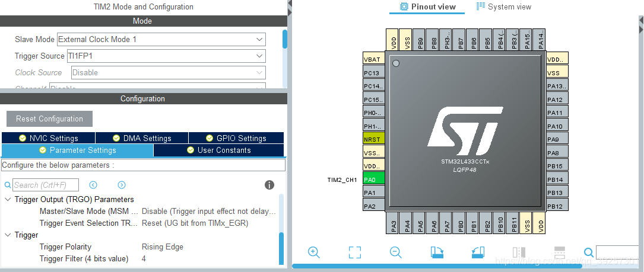Switch to the DMA Settings tab

(142, 138)
